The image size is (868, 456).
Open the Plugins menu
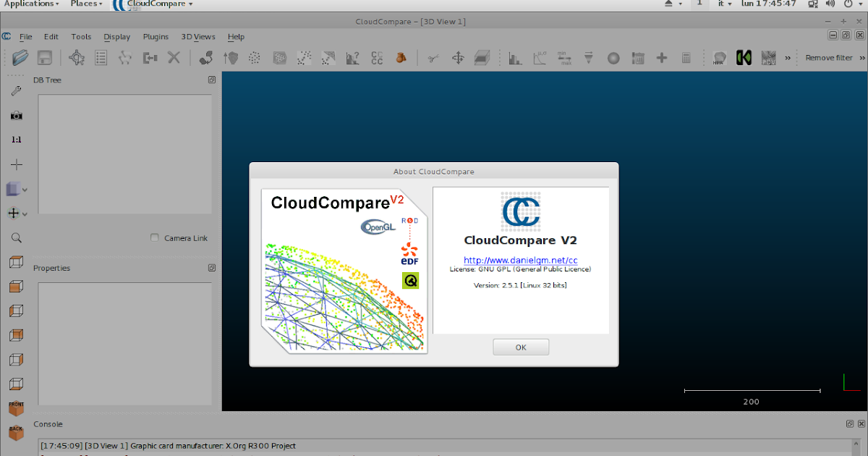[156, 37]
